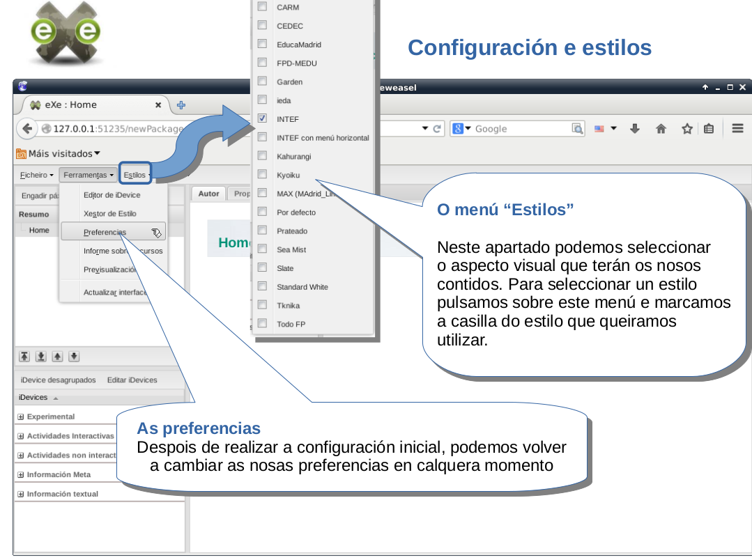Enable the Garden style checkbox
The width and height of the screenshot is (752, 560).
coord(263,81)
